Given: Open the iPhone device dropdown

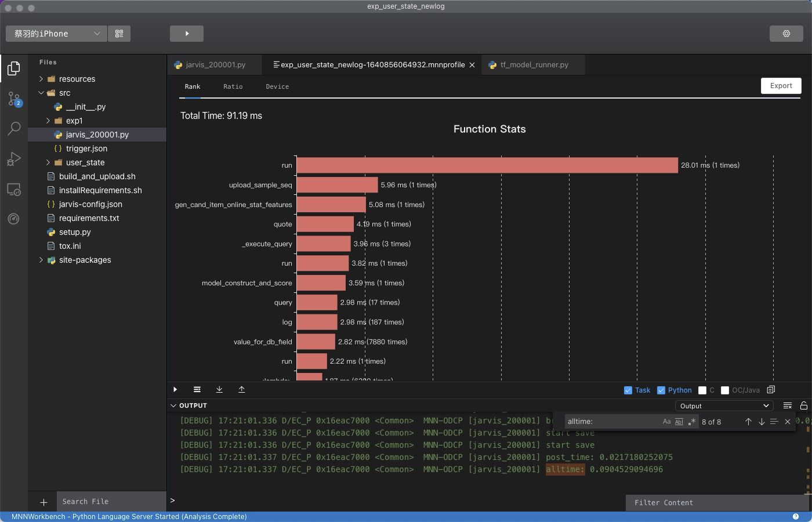Looking at the screenshot, I should [x=56, y=34].
